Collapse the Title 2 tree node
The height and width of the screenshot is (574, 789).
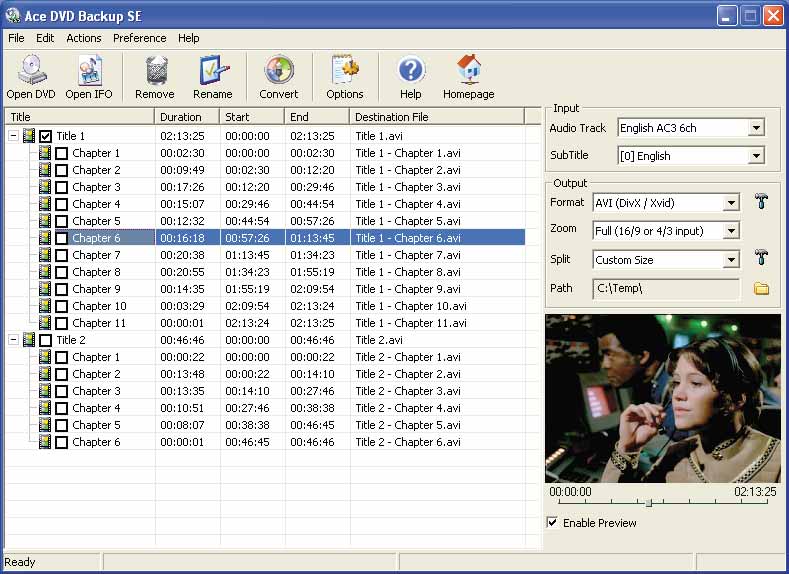[14, 340]
